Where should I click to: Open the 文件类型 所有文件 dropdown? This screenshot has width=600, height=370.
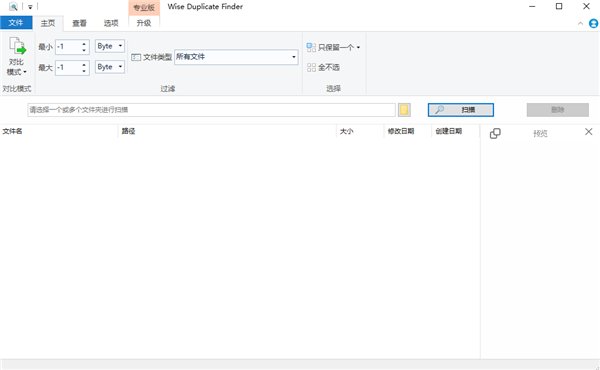(x=236, y=57)
